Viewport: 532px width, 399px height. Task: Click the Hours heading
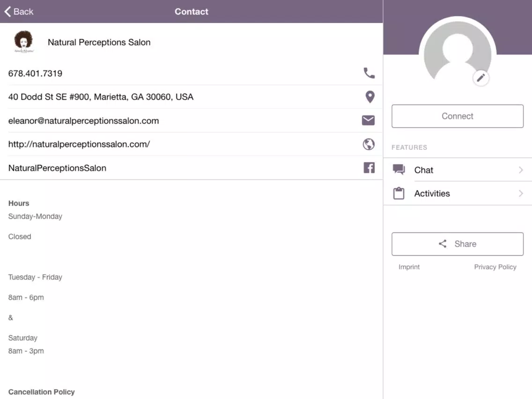point(19,203)
